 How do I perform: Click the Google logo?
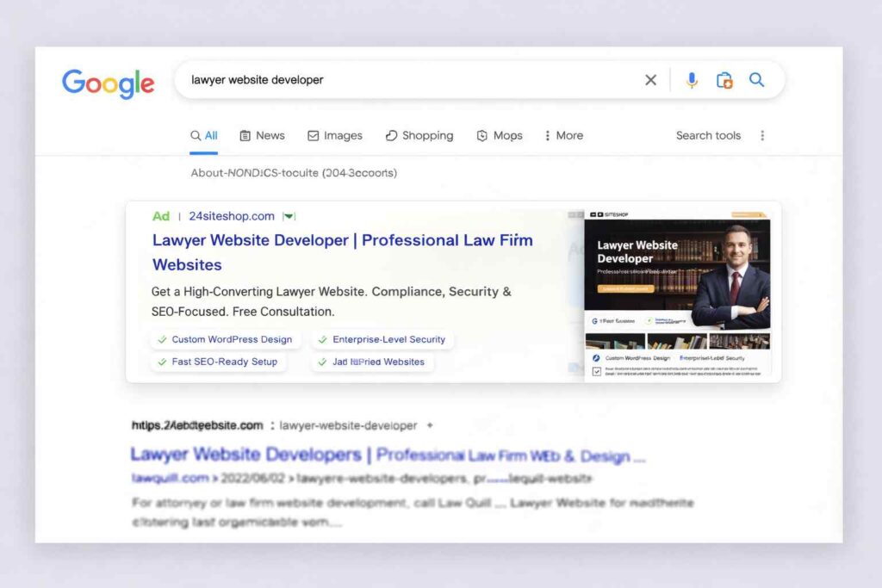click(108, 83)
